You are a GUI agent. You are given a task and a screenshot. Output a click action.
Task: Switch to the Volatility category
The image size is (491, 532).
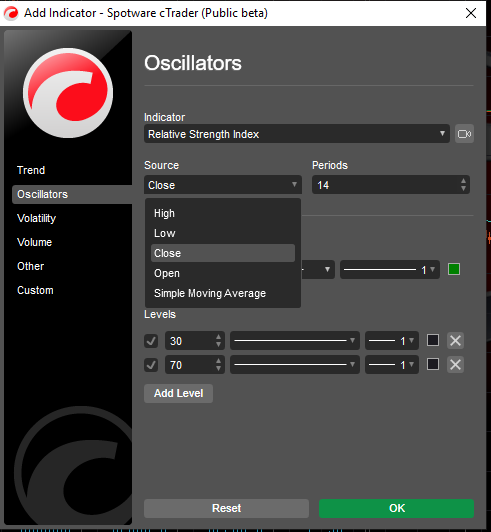[x=37, y=218]
